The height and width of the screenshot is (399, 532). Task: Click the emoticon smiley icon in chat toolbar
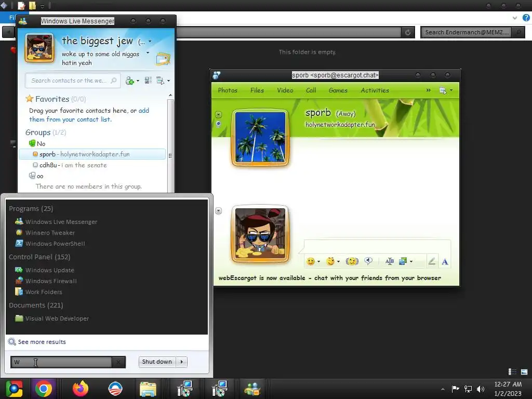[x=311, y=261]
